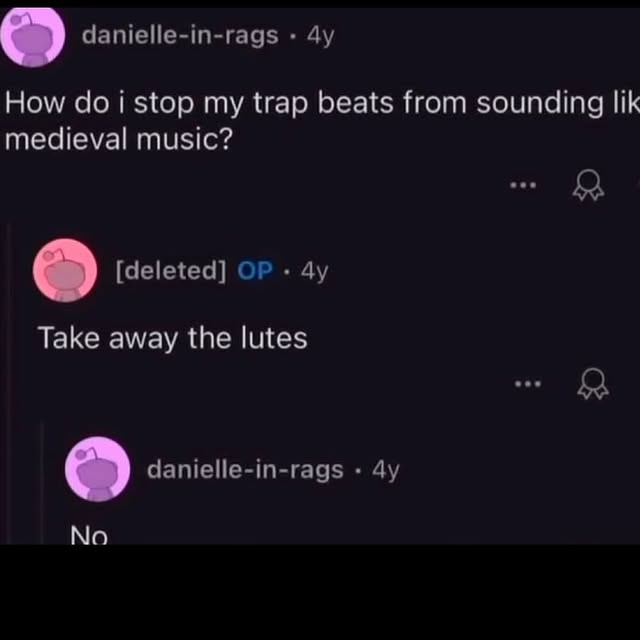Open the three-dot menu under 'Take away the lutes'
This screenshot has height=640, width=640.
[x=527, y=384]
